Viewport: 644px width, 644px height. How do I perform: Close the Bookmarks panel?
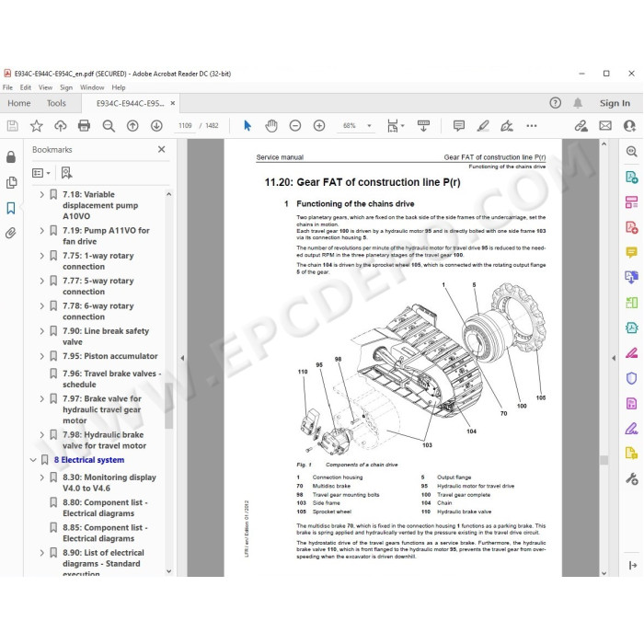tap(161, 149)
